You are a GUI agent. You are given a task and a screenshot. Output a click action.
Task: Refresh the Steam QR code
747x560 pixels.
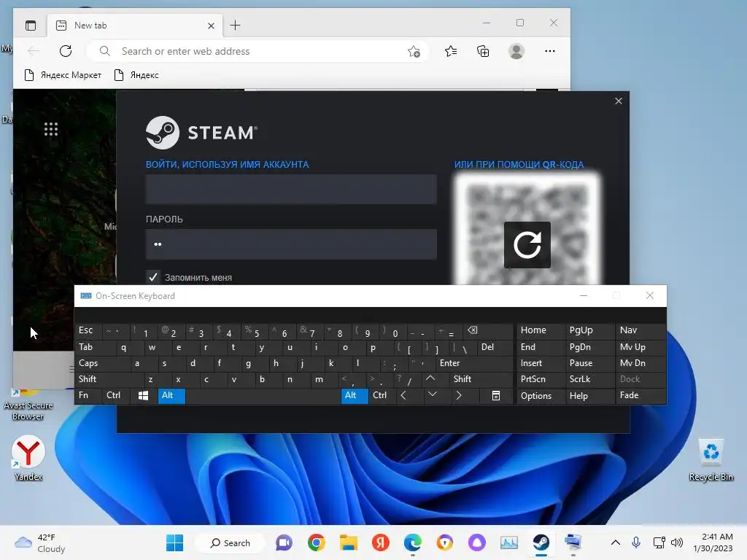pos(527,245)
